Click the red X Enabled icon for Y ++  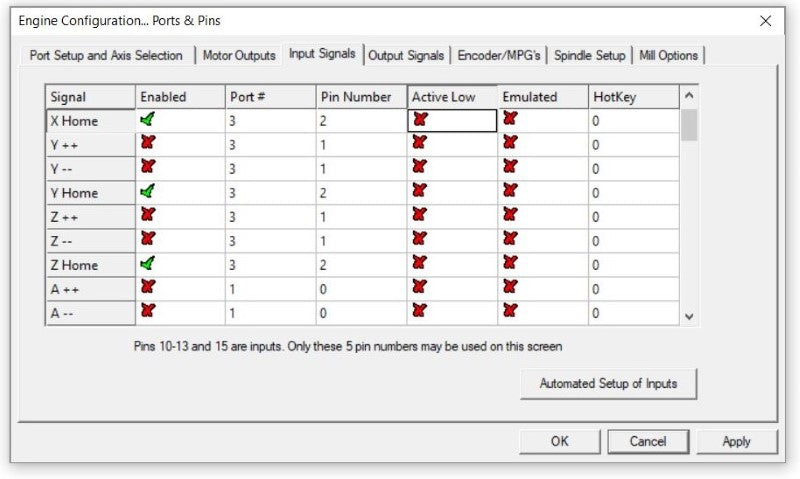(x=148, y=143)
